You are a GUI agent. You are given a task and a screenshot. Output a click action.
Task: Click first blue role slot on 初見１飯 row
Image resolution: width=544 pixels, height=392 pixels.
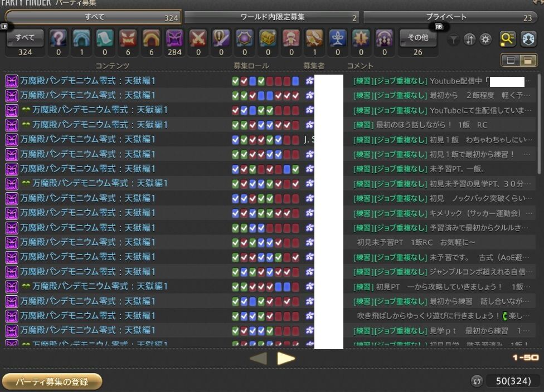[x=235, y=140]
